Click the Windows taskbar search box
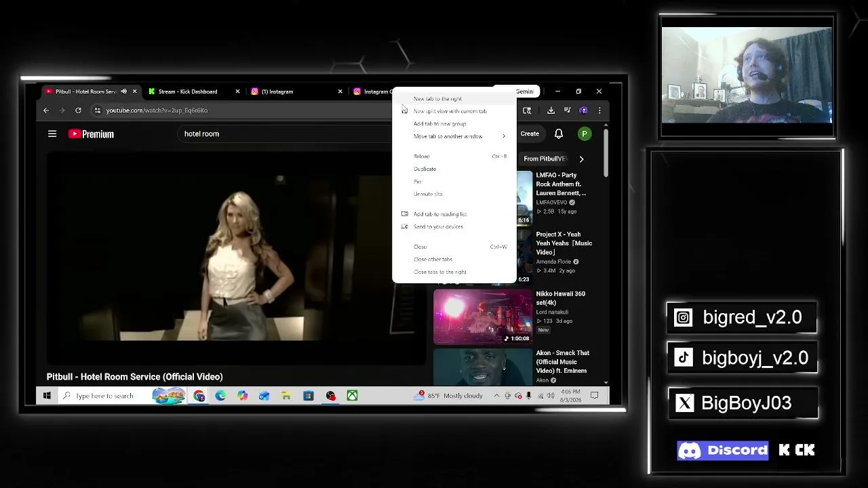 tap(104, 396)
